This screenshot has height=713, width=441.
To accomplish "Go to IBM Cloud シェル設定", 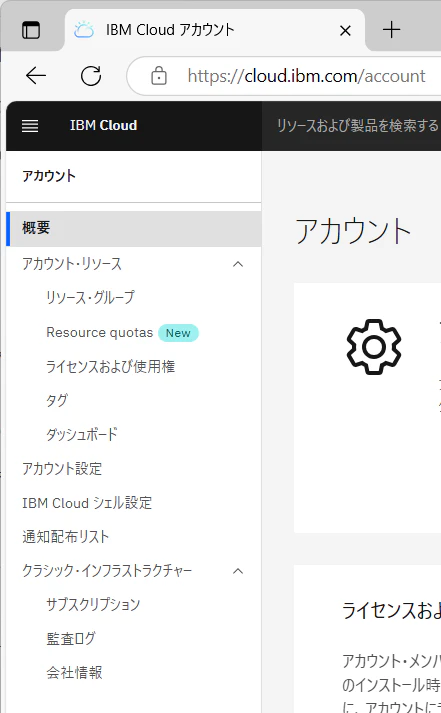I will 87,503.
